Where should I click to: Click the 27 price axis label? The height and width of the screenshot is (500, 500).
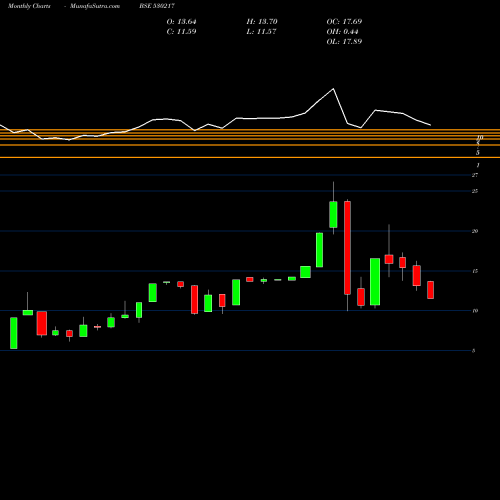point(475,175)
